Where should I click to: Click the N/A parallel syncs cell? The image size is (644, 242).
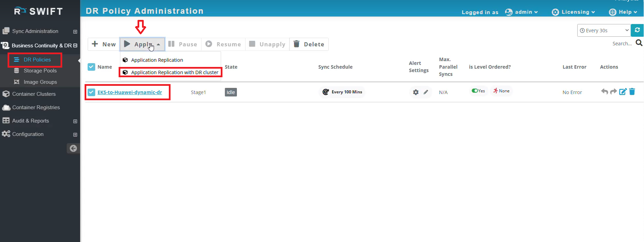(x=443, y=92)
